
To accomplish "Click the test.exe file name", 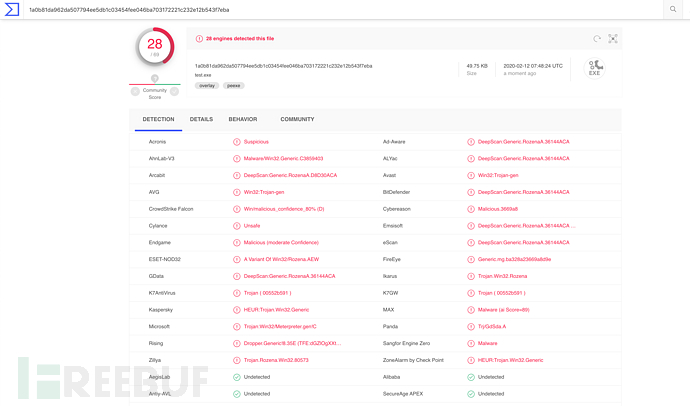I will (203, 75).
